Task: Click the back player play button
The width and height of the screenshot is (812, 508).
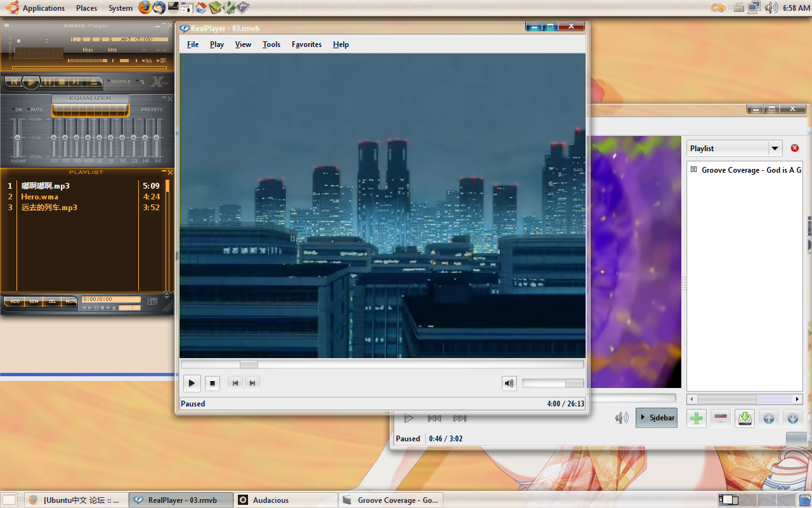Action: pos(409,418)
